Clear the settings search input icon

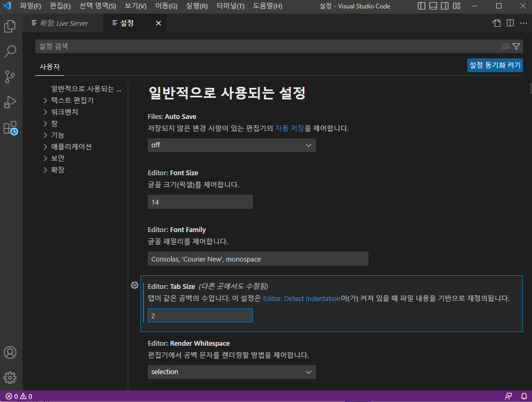506,46
